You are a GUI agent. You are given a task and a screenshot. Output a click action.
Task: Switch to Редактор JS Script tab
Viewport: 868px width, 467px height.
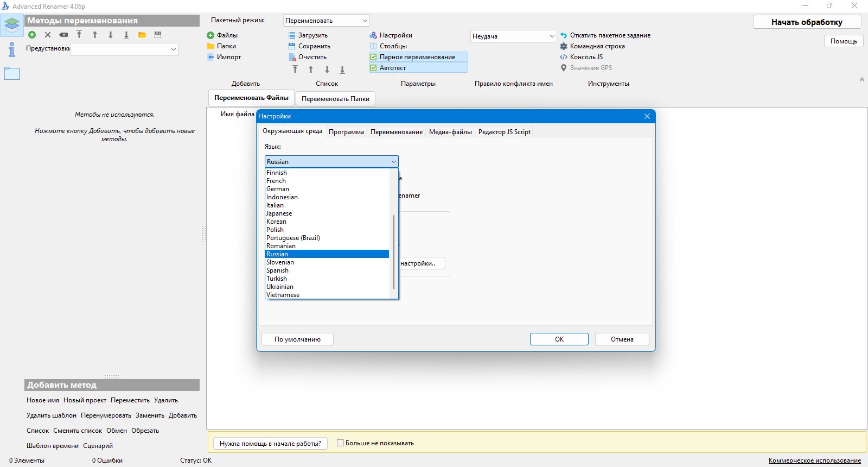pos(505,132)
